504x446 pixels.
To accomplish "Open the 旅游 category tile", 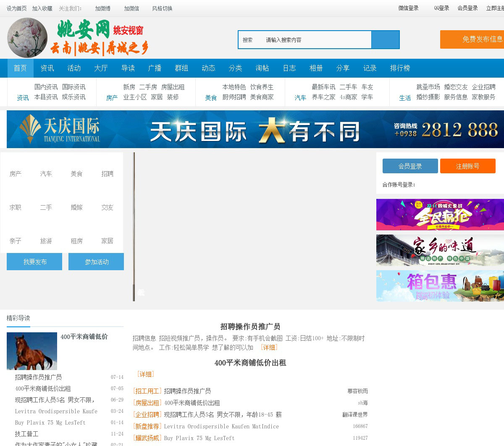I will tap(46, 241).
